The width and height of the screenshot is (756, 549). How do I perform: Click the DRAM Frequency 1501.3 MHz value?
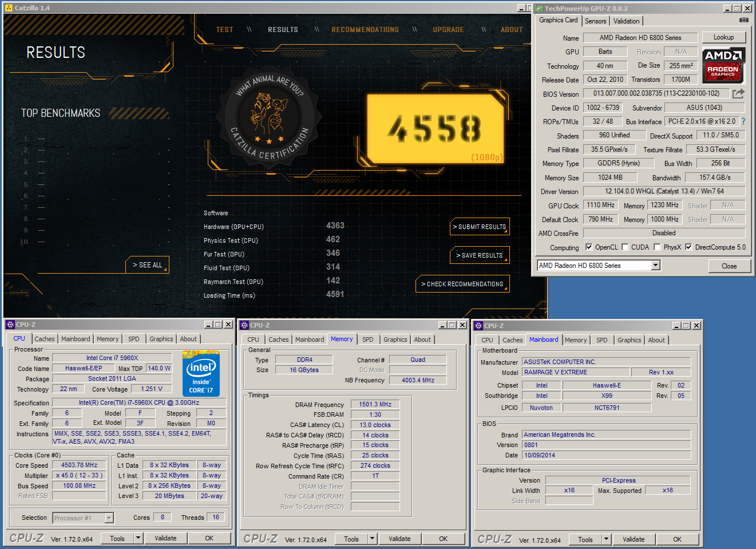tap(375, 404)
